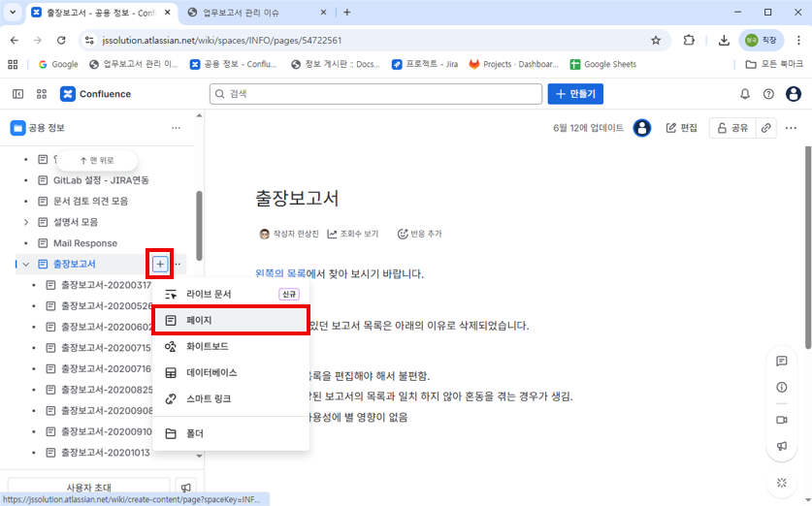The height and width of the screenshot is (506, 812).
Task: Collapse the sidebar with the panel icon
Action: [x=17, y=94]
